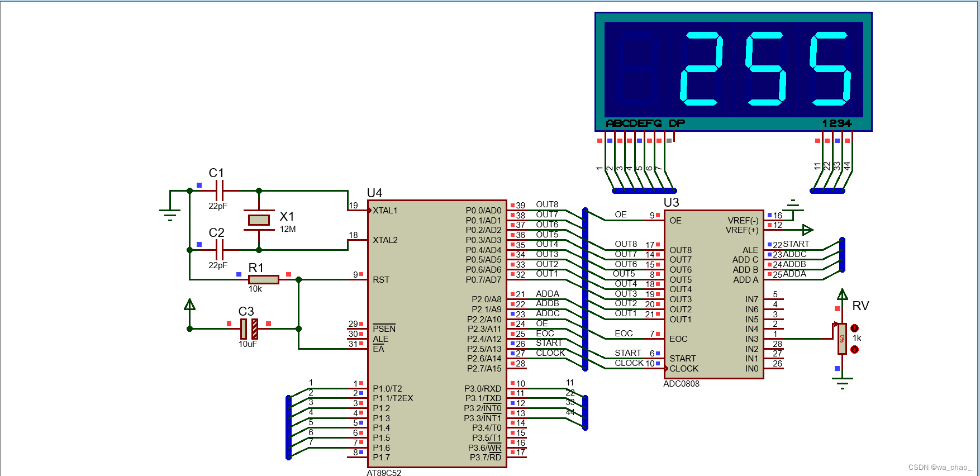Click the lower red adjust button of RV
The image size is (980, 476).
854,349
